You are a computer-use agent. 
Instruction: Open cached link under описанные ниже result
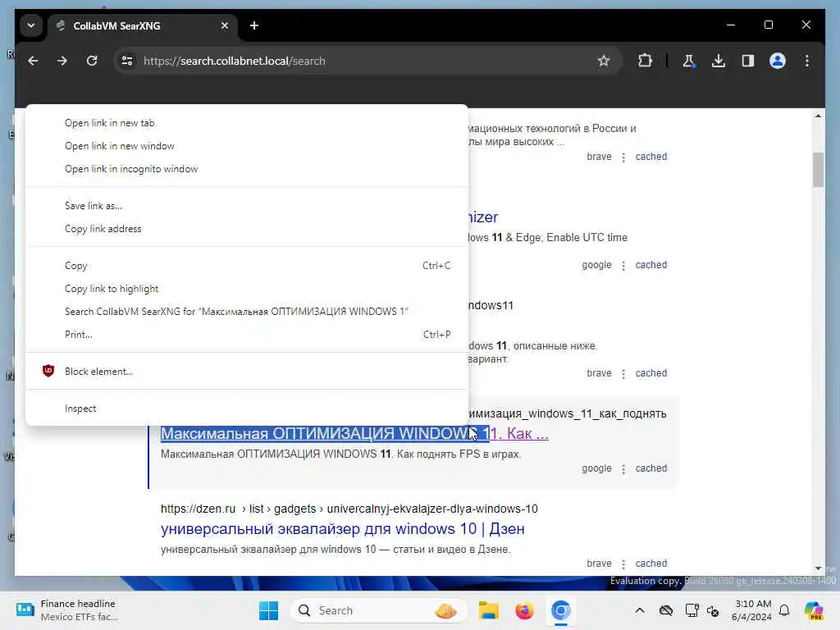coord(651,373)
